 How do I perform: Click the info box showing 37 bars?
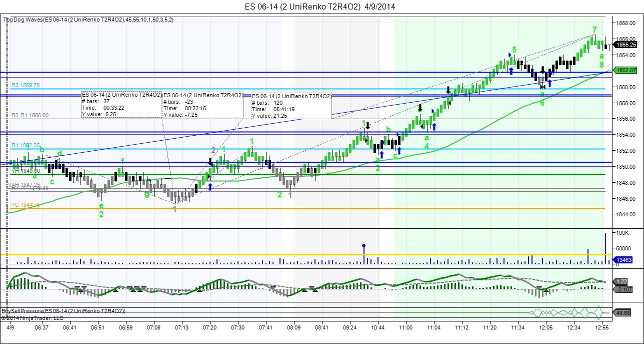(x=121, y=105)
